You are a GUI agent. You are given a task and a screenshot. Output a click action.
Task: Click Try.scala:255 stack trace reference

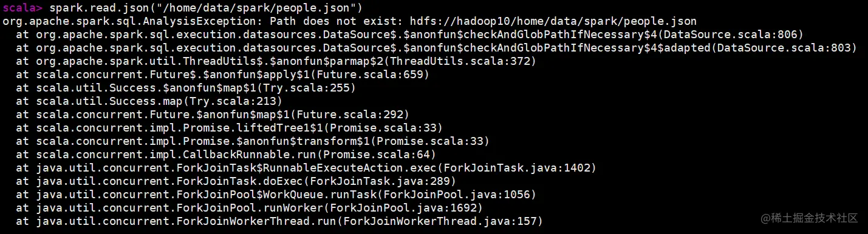tap(307, 87)
